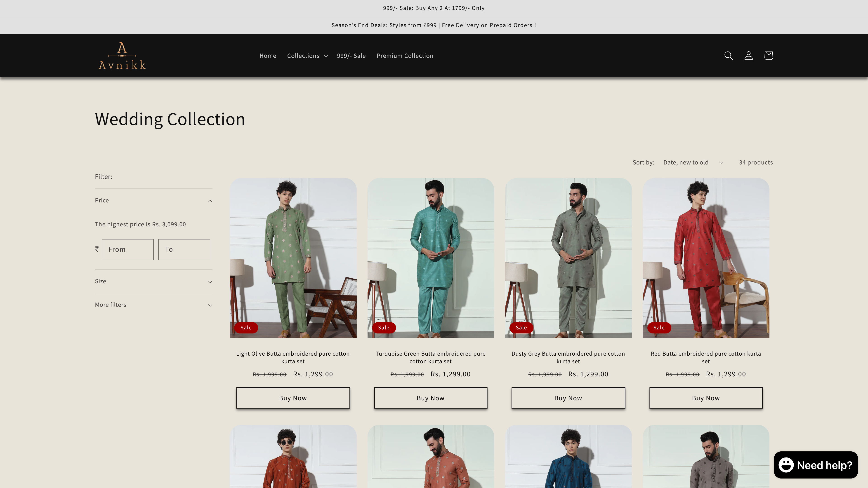Click the price To input field
Image resolution: width=868 pixels, height=488 pixels.
184,249
